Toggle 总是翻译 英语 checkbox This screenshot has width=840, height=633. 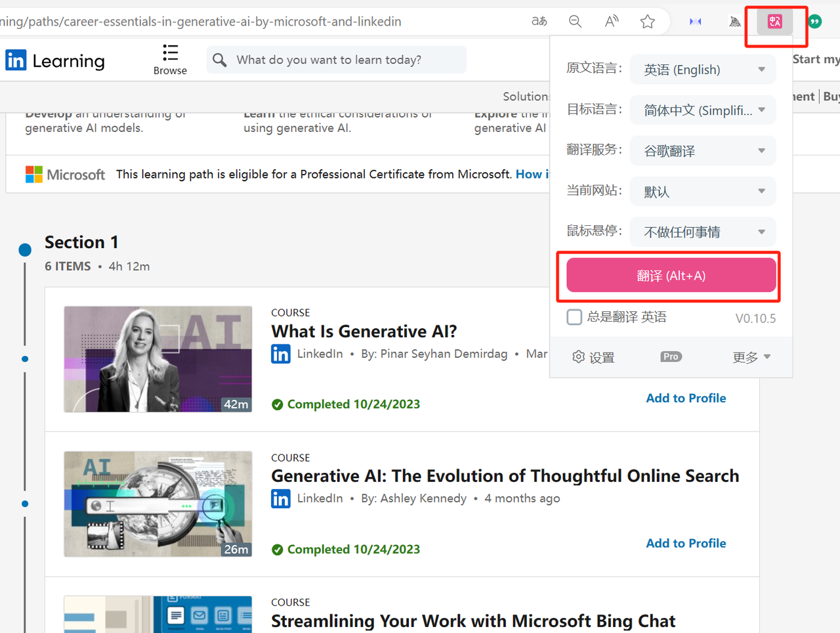(574, 317)
